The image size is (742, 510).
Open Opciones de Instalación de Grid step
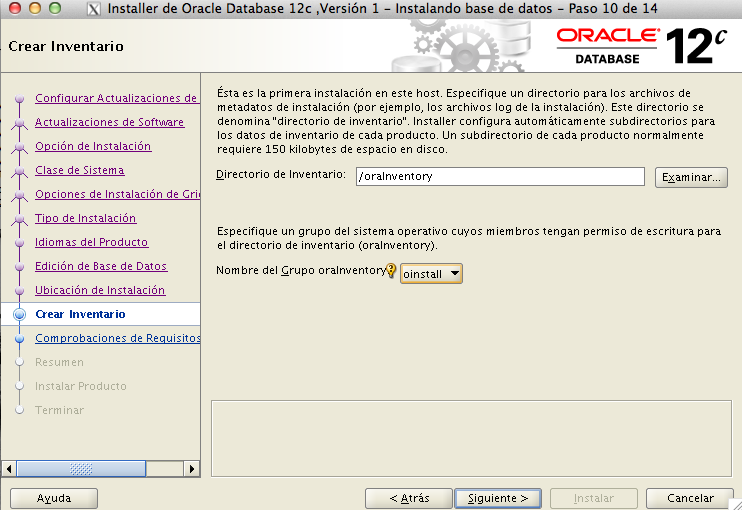(x=117, y=194)
